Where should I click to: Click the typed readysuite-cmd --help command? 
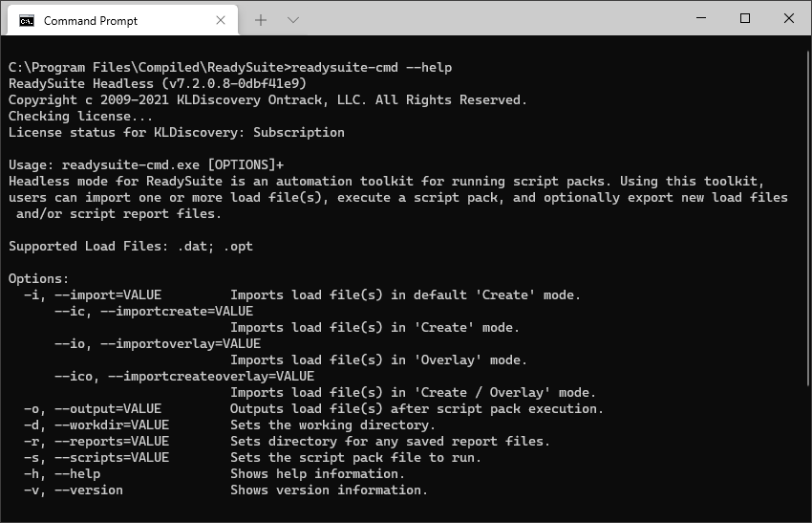tap(372, 68)
